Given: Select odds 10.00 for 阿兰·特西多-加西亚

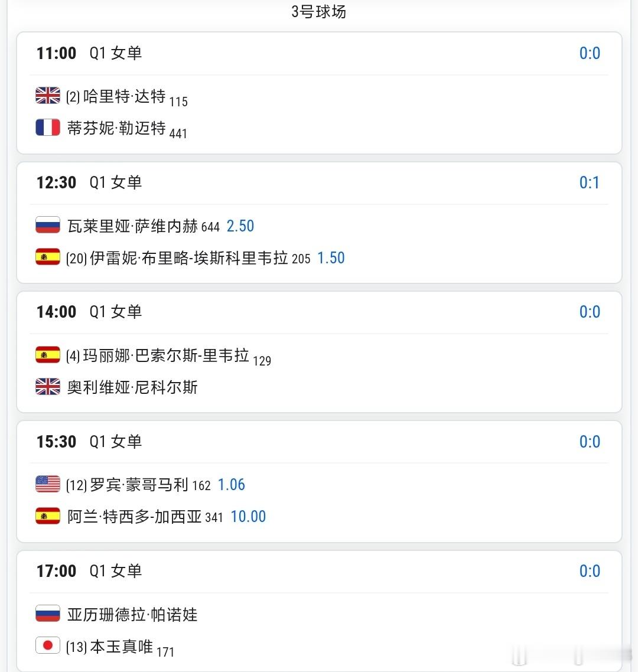Looking at the screenshot, I should pyautogui.click(x=248, y=517).
